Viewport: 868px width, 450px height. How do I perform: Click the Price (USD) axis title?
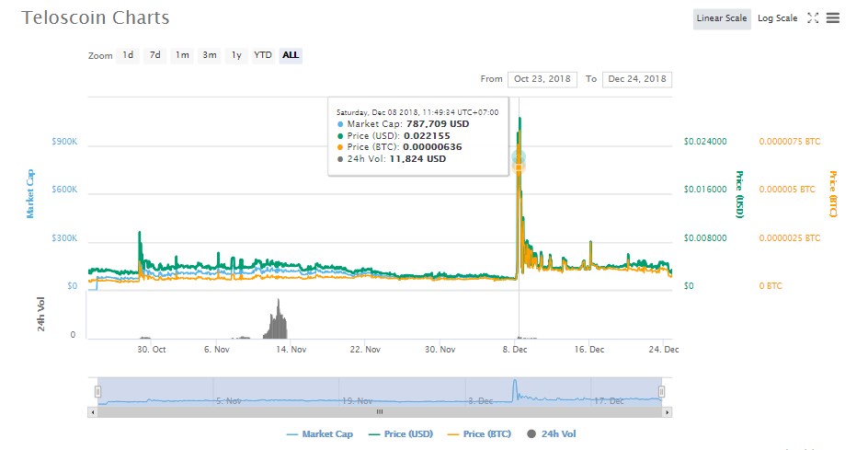(x=739, y=194)
